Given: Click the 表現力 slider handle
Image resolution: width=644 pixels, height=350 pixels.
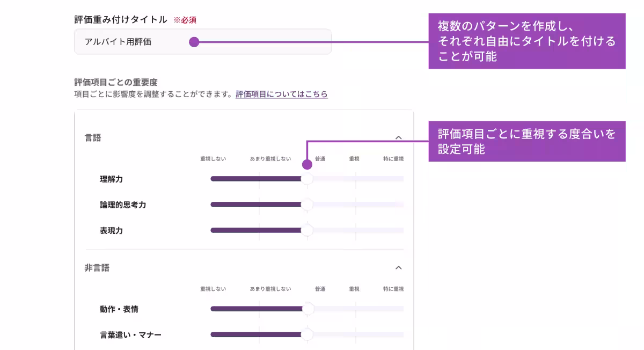Looking at the screenshot, I should pyautogui.click(x=306, y=230).
